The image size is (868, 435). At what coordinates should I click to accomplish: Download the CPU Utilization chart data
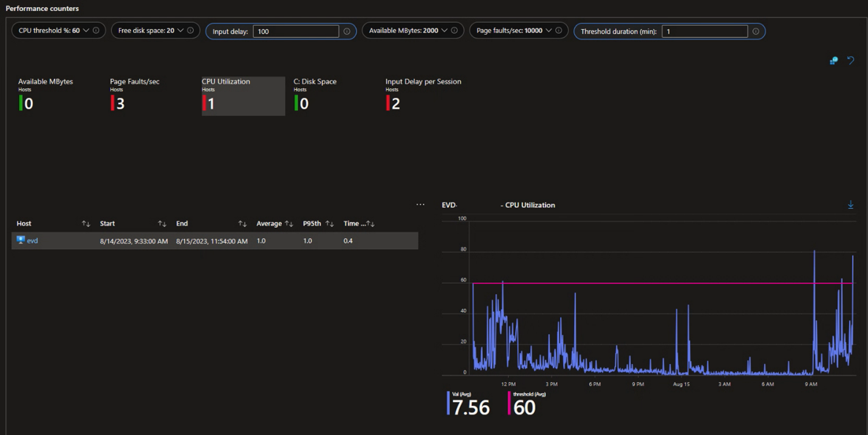tap(850, 205)
